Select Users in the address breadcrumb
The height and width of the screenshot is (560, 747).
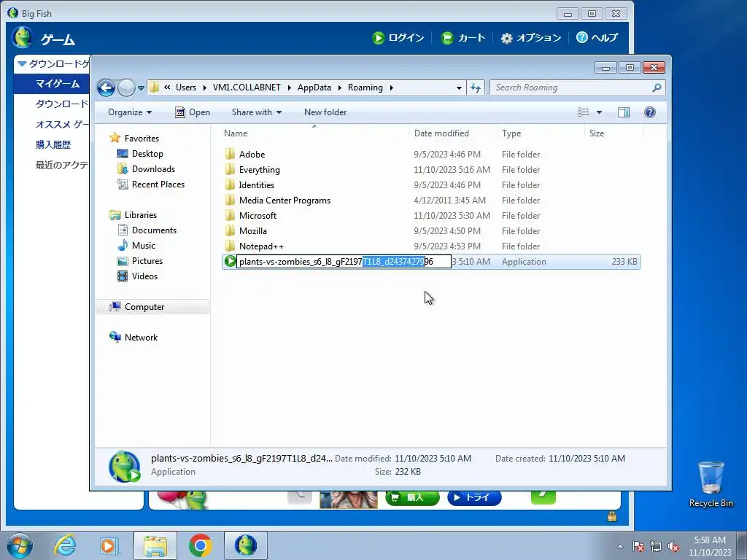pos(186,87)
